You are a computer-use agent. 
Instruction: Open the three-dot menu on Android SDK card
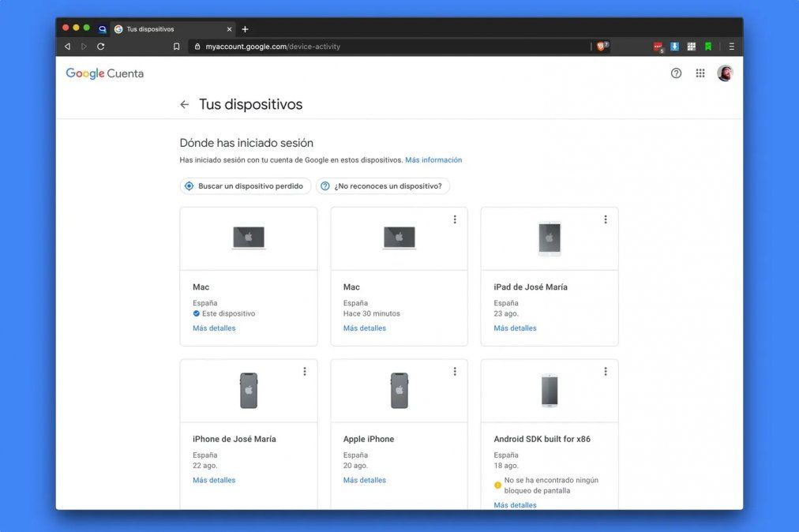point(606,371)
